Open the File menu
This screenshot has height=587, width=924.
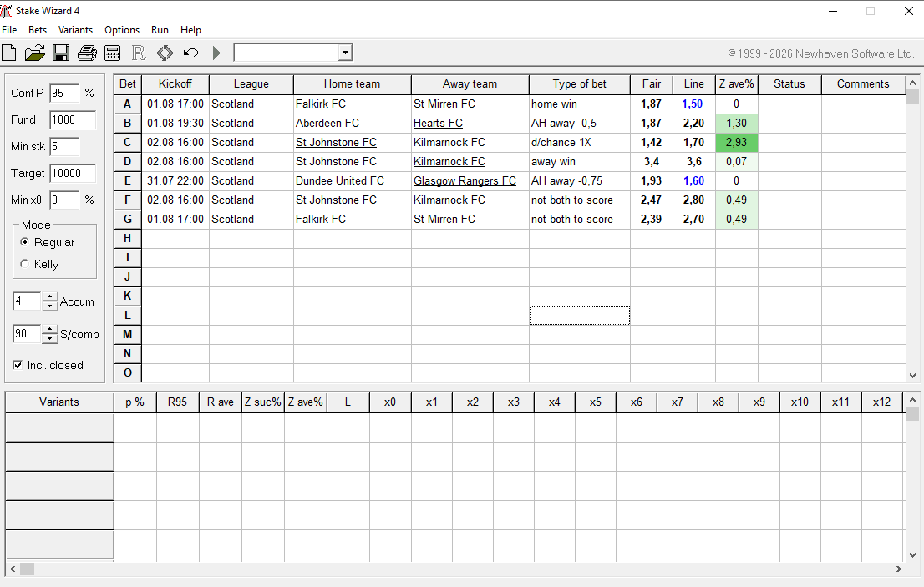tap(9, 30)
